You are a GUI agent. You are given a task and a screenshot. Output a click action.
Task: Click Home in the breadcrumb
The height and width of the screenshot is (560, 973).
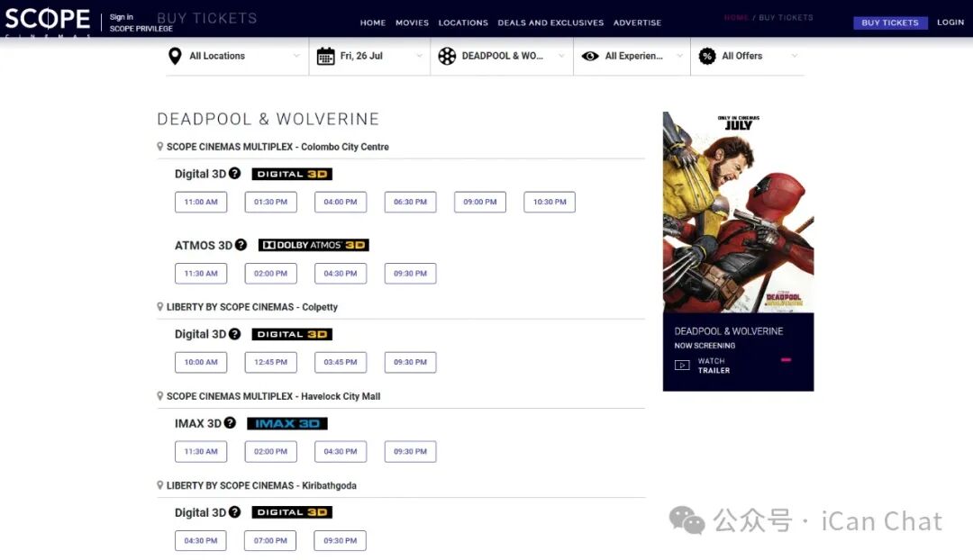point(736,17)
